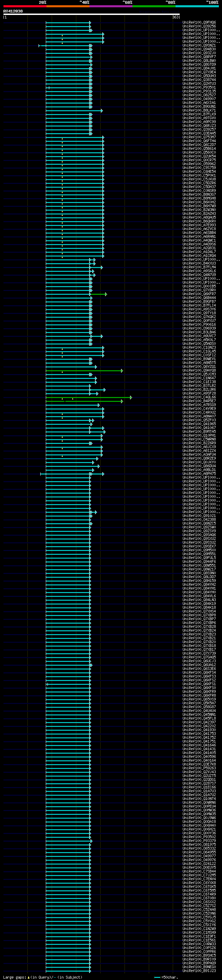This screenshot has height=980, width=222.
Task: Open hit UniRef100_P93501
Action: [x=199, y=87]
